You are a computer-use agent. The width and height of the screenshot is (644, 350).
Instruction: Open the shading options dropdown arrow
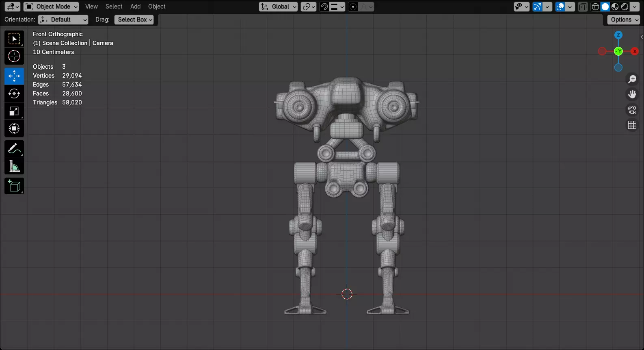[635, 7]
